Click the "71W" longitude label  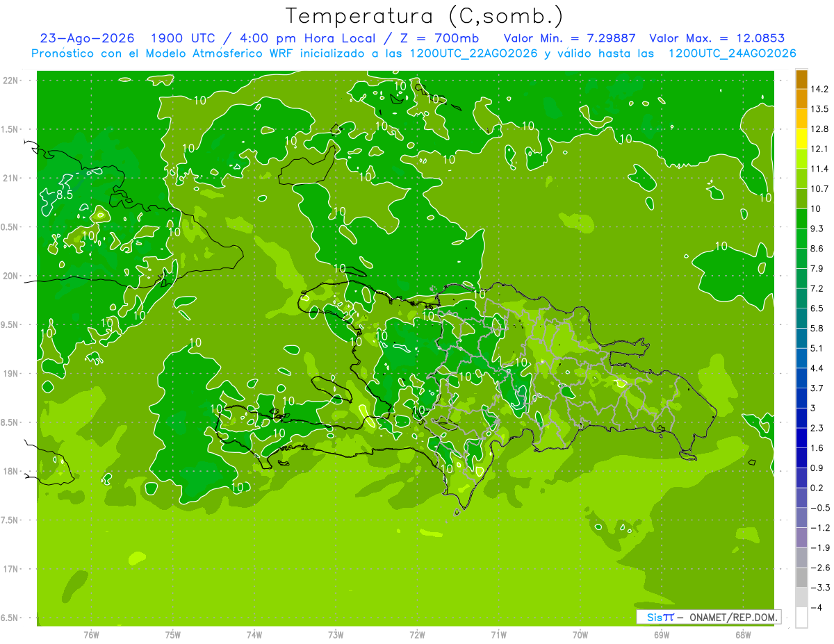pos(498,635)
